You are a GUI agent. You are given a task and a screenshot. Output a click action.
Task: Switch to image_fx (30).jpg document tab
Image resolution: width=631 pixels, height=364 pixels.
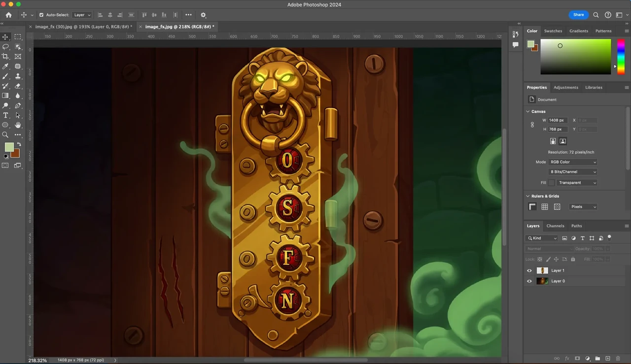coord(83,27)
